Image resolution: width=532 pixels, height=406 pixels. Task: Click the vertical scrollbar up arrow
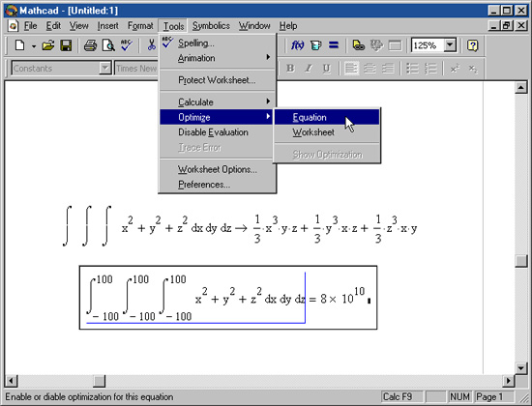520,88
